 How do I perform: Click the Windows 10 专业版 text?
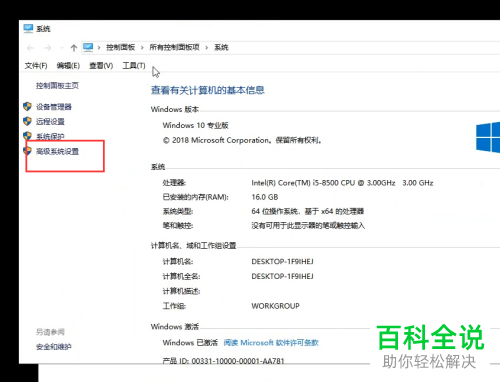click(196, 125)
